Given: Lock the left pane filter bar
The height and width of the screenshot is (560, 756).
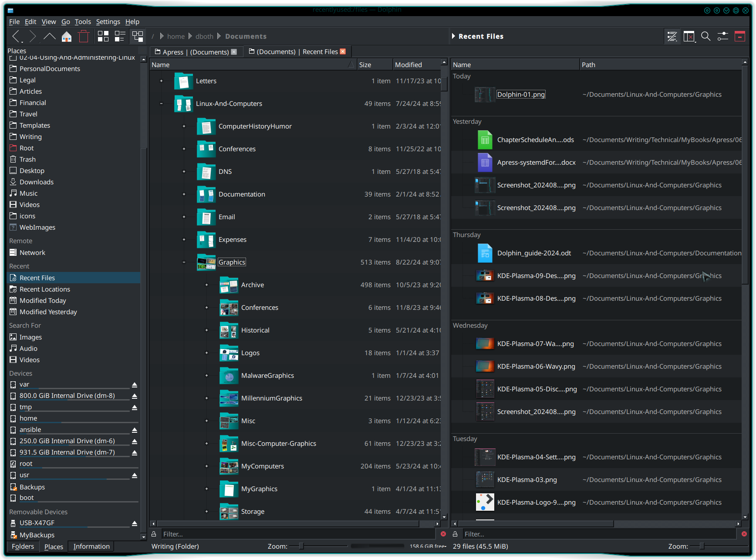Looking at the screenshot, I should 154,534.
